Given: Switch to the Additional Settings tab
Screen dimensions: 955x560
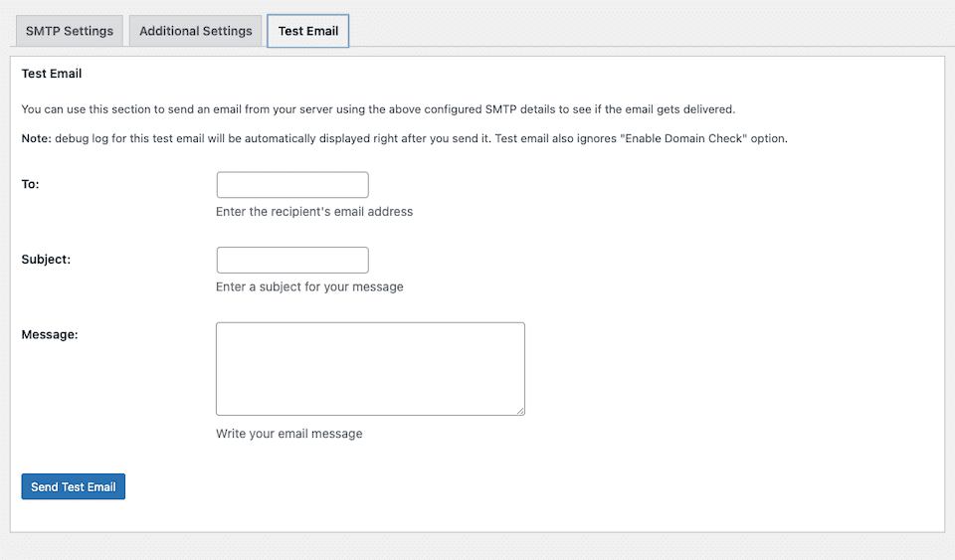Looking at the screenshot, I should point(196,31).
